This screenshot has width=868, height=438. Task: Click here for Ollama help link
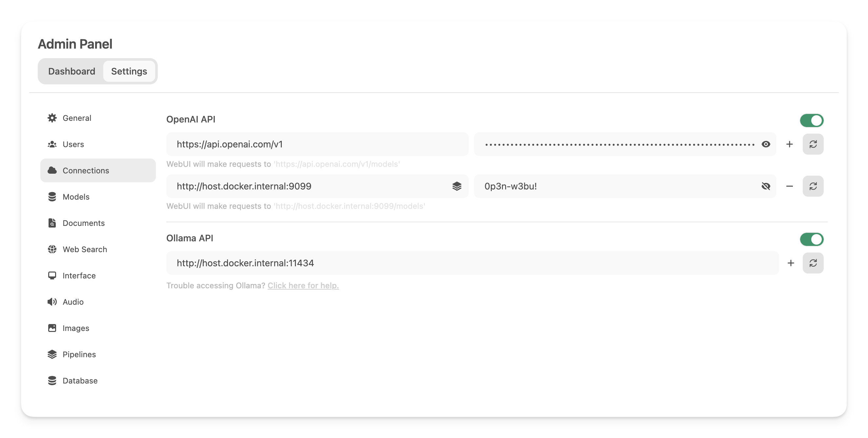tap(303, 285)
